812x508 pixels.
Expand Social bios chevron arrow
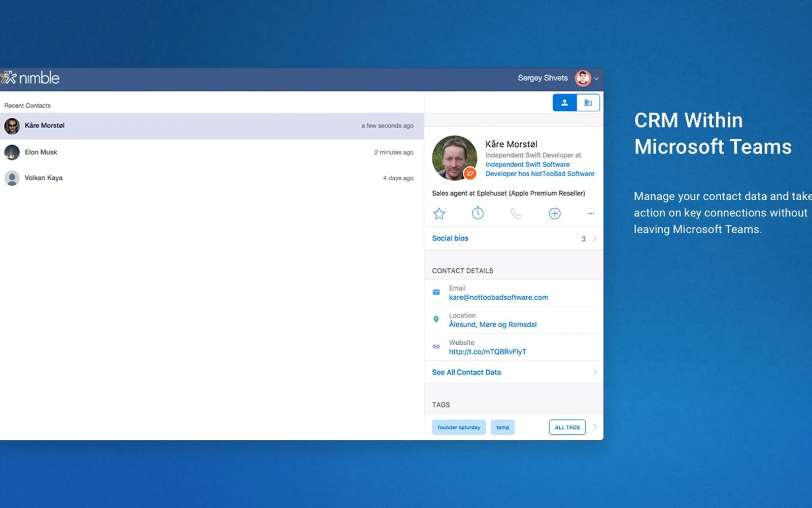click(x=595, y=238)
